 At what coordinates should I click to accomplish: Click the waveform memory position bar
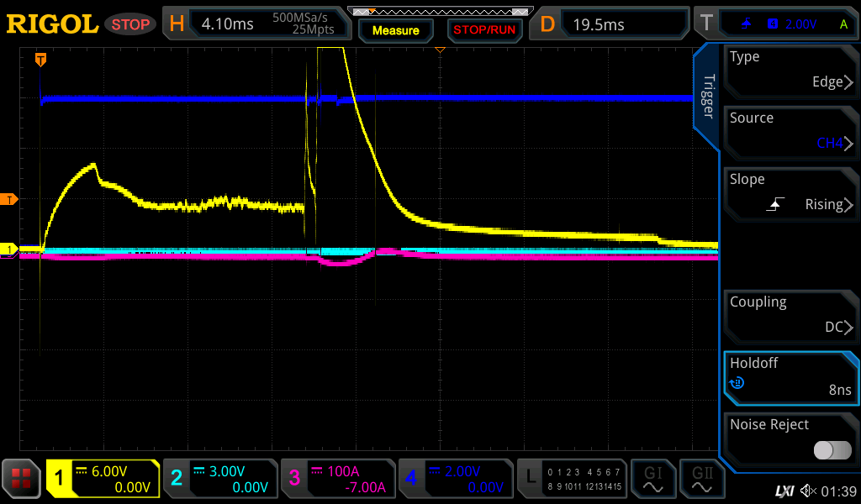(x=440, y=12)
